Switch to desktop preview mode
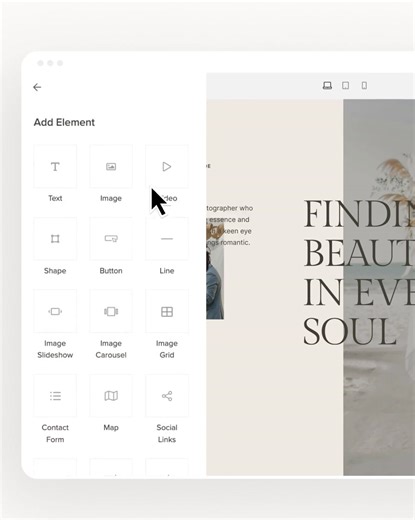 point(327,86)
